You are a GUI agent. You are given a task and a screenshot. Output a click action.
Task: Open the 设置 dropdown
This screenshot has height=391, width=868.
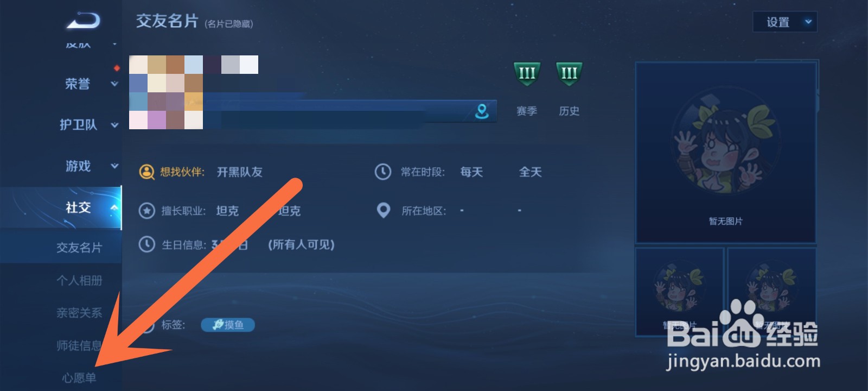[x=785, y=22]
